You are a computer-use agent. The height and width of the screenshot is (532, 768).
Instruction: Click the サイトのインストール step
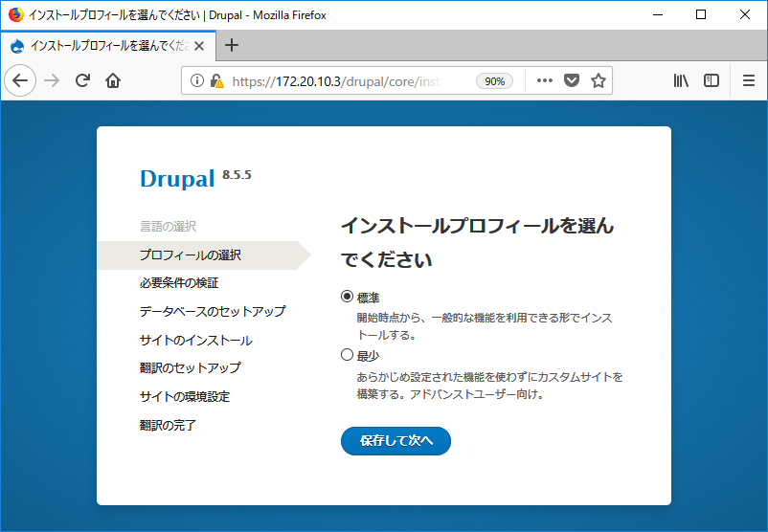(x=196, y=340)
